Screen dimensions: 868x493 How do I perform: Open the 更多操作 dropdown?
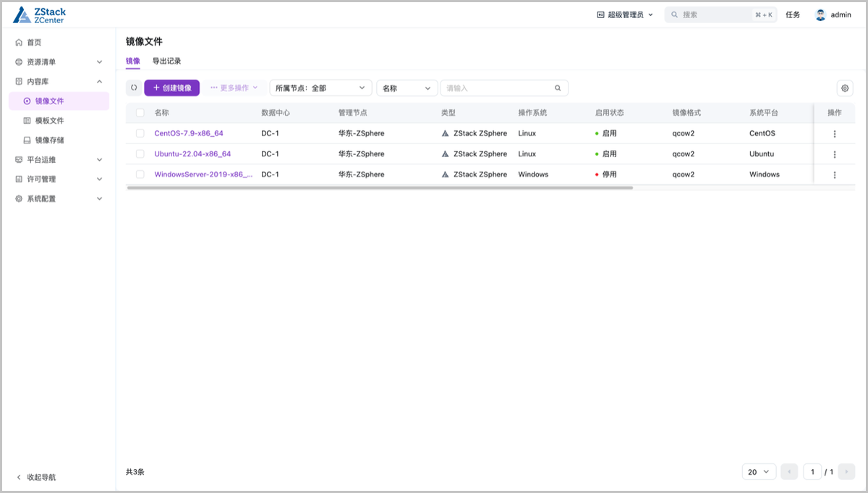click(x=234, y=88)
